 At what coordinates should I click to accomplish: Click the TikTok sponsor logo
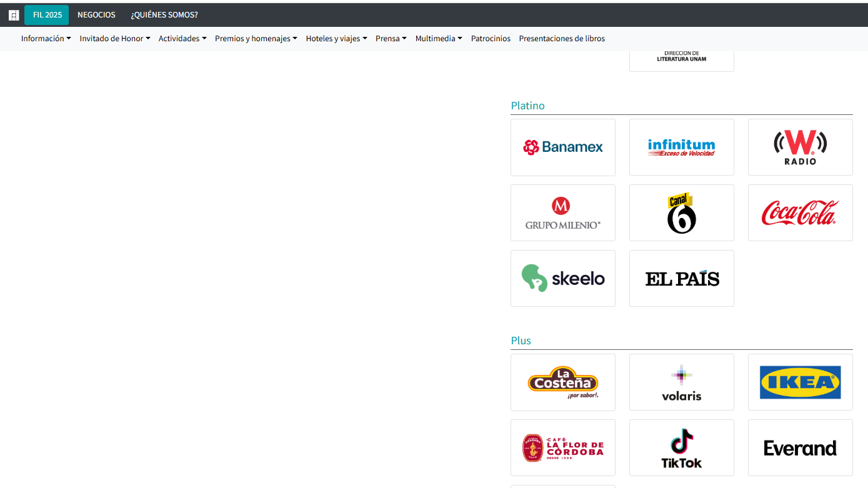[681, 448]
